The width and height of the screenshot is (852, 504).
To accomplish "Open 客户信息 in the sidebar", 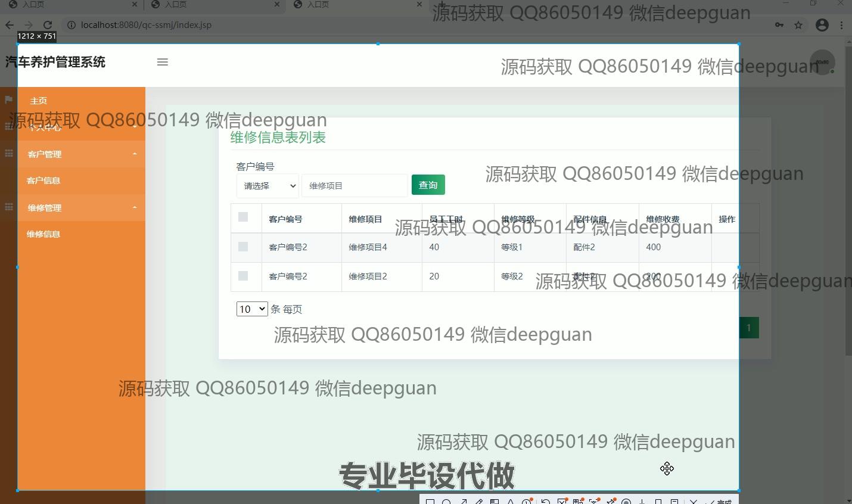I will click(x=43, y=181).
